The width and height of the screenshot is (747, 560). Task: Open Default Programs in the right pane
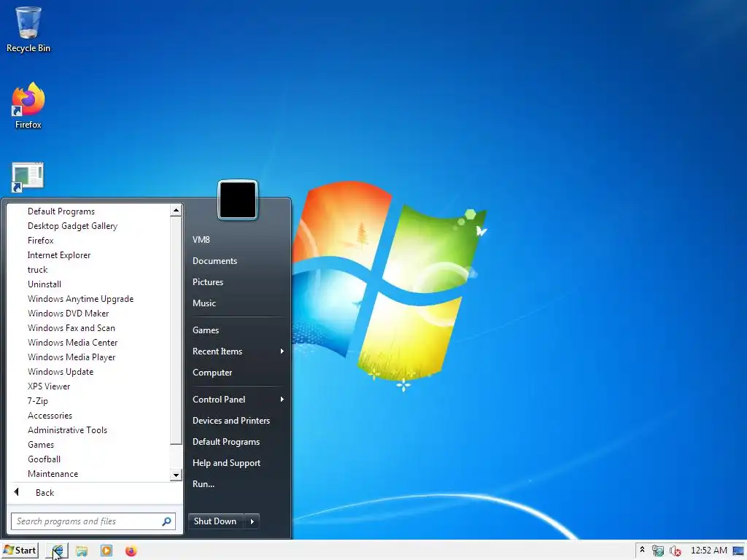pyautogui.click(x=226, y=442)
